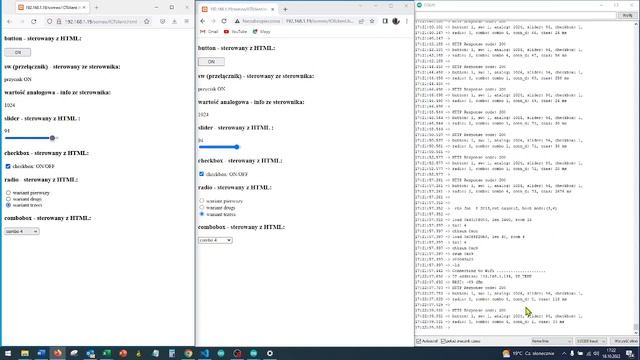Open the taskbar clock and date

(x=611, y=353)
